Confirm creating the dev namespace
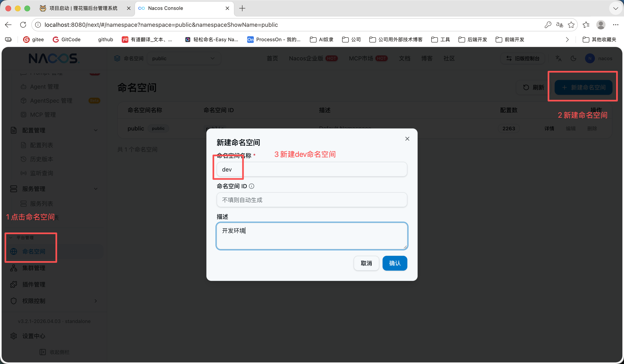Image resolution: width=624 pixels, height=364 pixels. (x=395, y=263)
